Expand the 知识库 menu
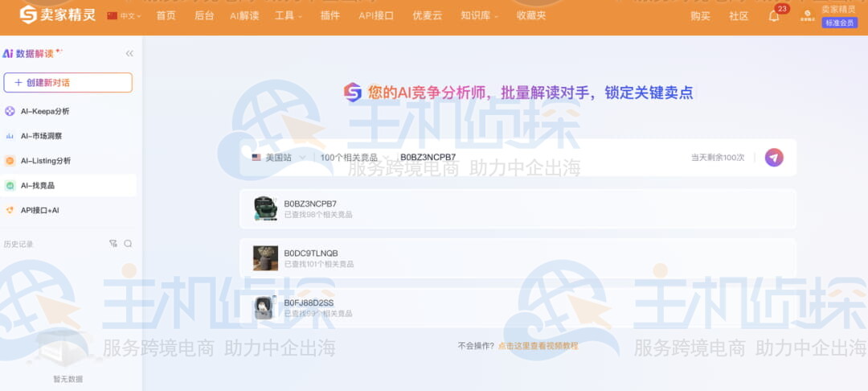 pyautogui.click(x=479, y=16)
